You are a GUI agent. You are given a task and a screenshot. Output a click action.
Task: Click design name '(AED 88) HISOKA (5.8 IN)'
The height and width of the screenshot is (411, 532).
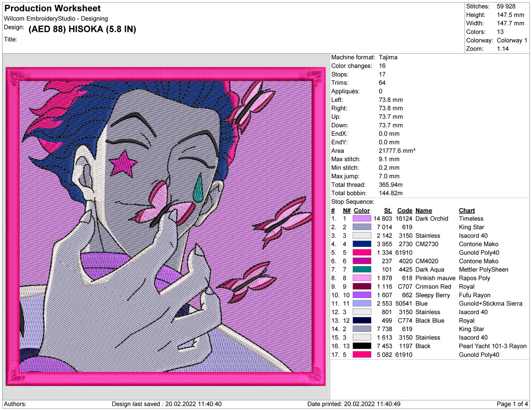82,29
